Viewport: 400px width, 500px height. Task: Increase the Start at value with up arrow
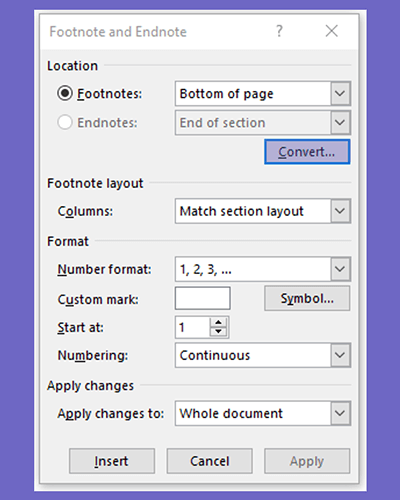click(219, 322)
